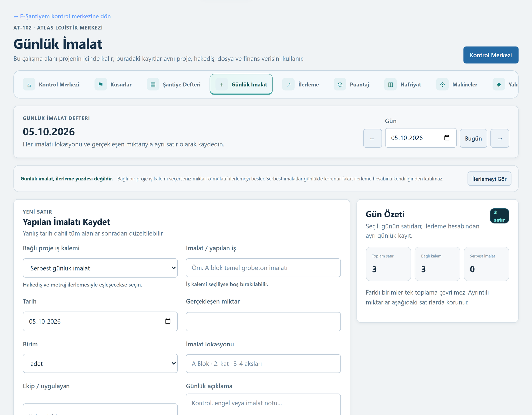Open the Birim unit dropdown
Image resolution: width=532 pixels, height=415 pixels.
click(x=100, y=363)
